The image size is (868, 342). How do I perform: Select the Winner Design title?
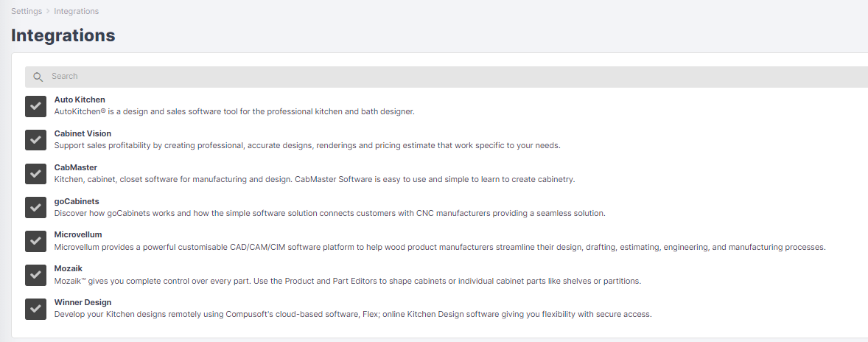(x=83, y=302)
